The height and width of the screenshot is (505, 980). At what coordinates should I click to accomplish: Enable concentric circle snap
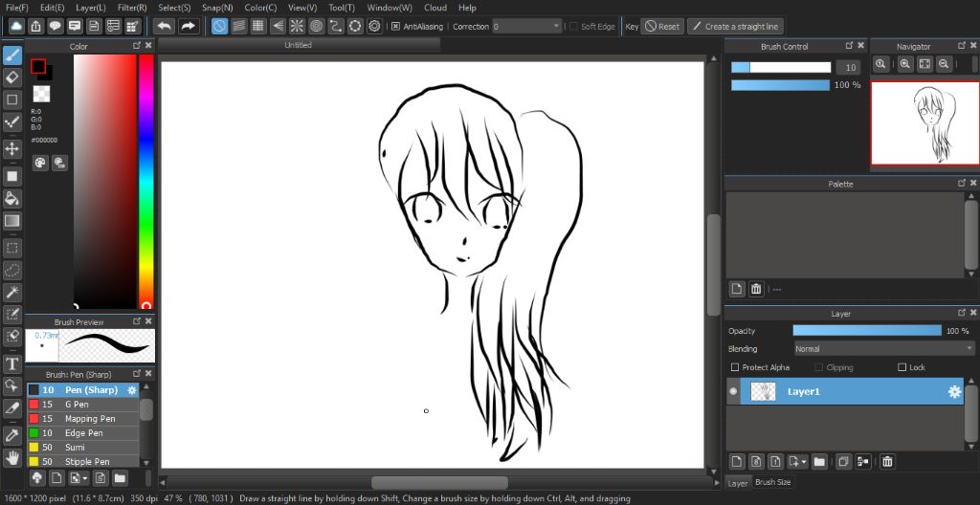pyautogui.click(x=316, y=26)
